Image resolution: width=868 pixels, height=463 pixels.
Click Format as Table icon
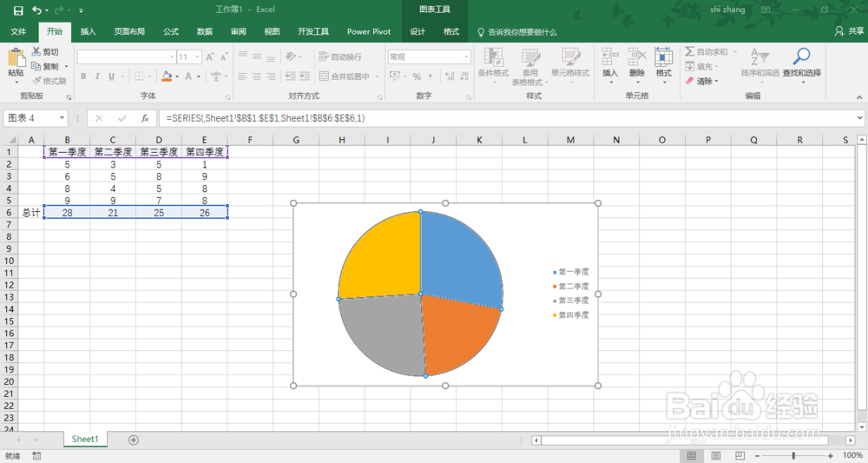pos(530,57)
